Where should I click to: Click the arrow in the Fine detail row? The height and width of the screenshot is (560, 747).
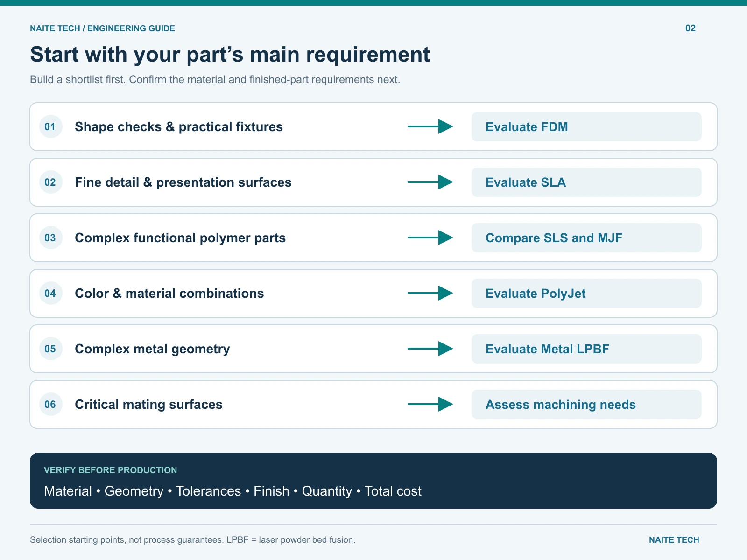430,182
